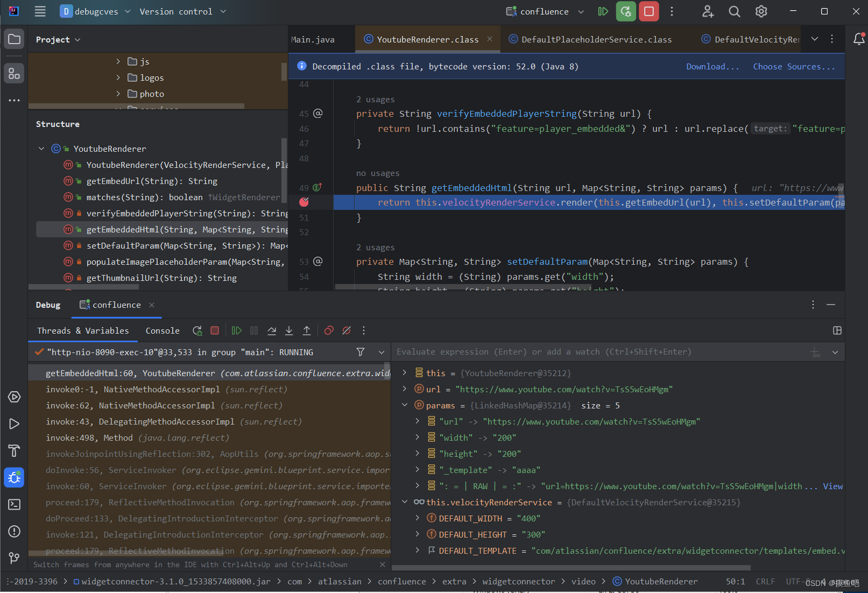Image resolution: width=868 pixels, height=593 pixels.
Task: Expand the "this" variable node
Action: 405,372
